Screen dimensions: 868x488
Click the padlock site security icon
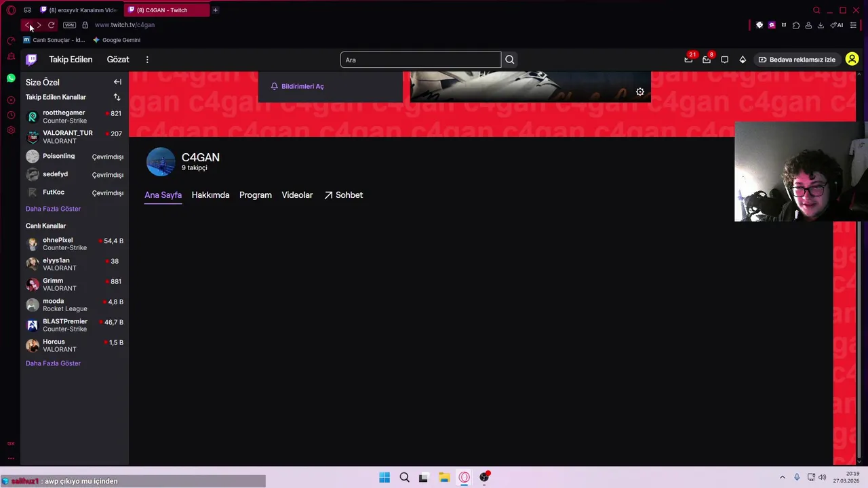(85, 25)
